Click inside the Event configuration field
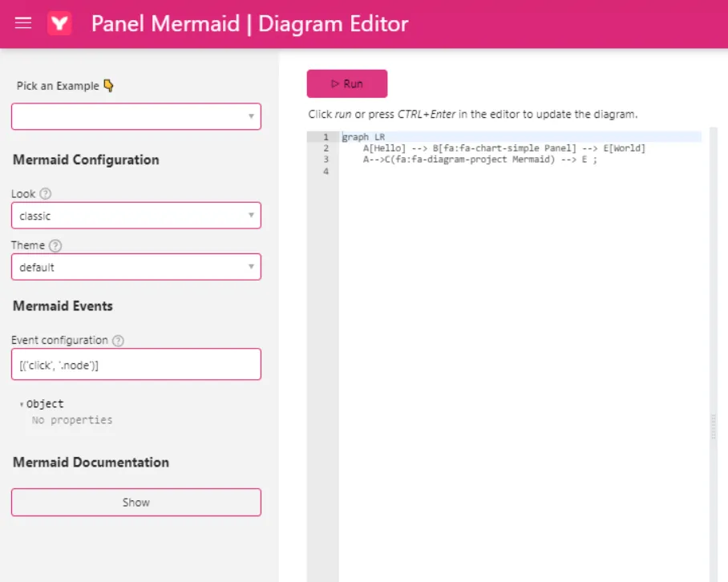 point(136,364)
